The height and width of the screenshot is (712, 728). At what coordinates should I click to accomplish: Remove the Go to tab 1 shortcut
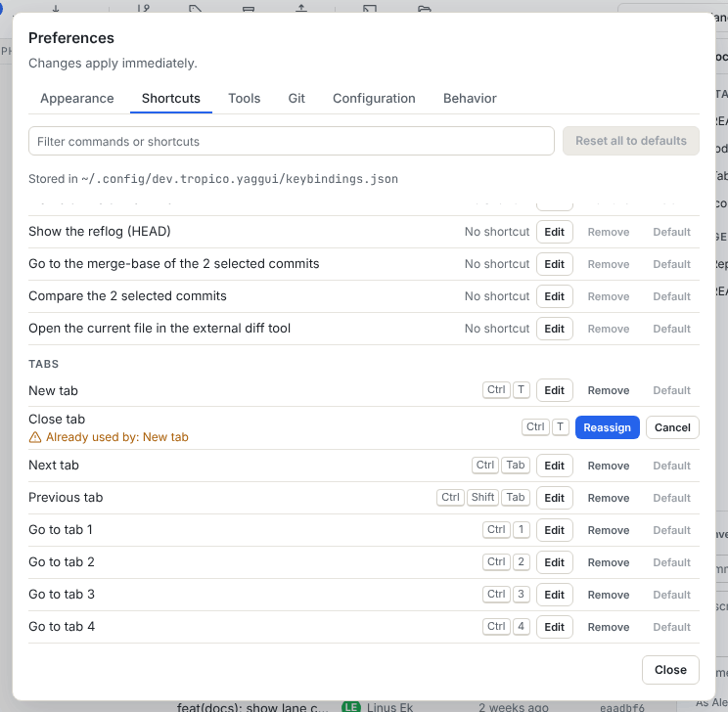(x=609, y=530)
